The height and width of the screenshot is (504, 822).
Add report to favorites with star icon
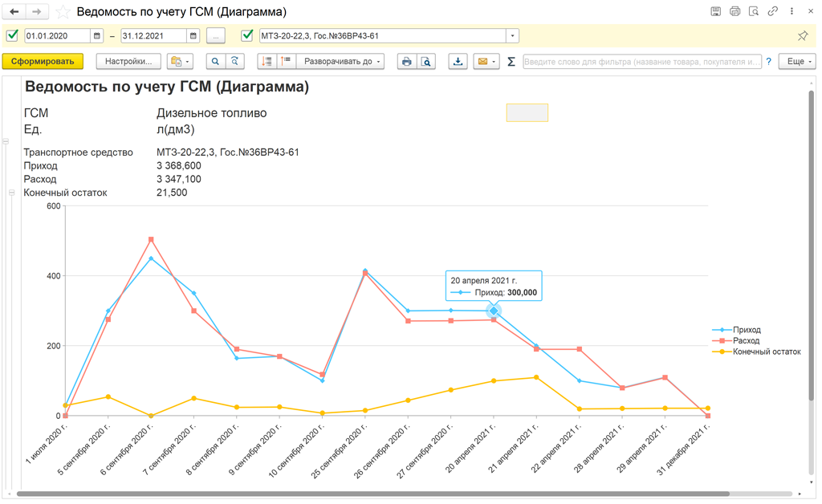63,12
